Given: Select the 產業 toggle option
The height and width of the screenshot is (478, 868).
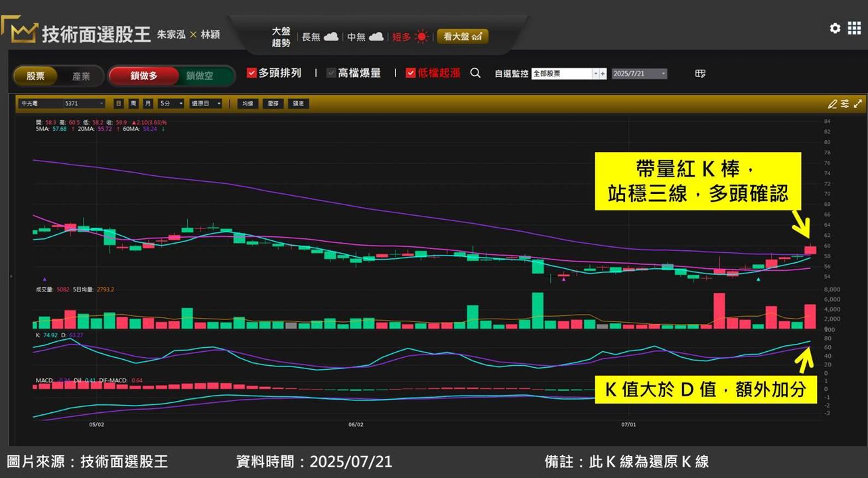Looking at the screenshot, I should coord(81,76).
